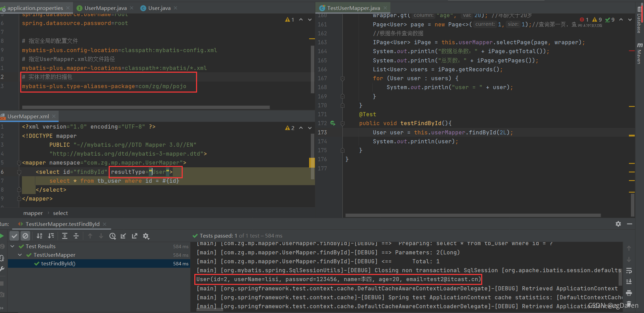Switch to User.java tab
Viewport: 644px width, 313px height.
159,8
